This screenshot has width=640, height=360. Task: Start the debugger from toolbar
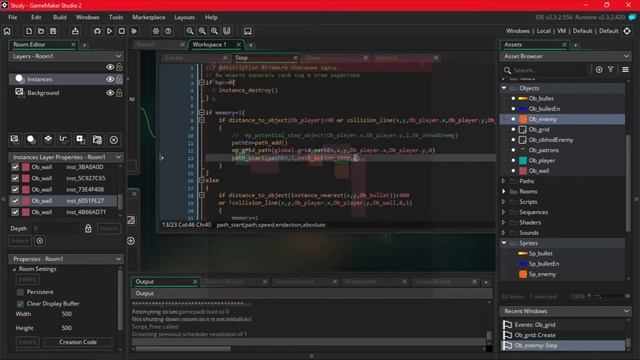[x=97, y=31]
